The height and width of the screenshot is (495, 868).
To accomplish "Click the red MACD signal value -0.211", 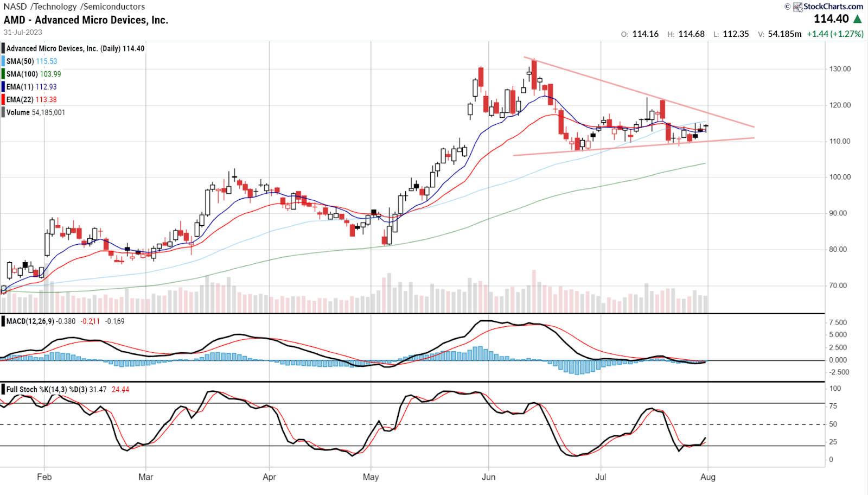I will point(91,321).
